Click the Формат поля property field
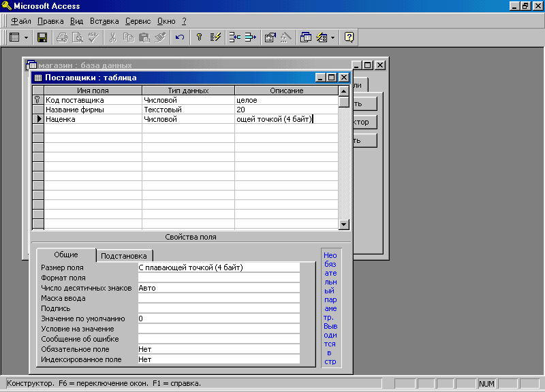Image resolution: width=545 pixels, height=392 pixels. click(x=219, y=278)
